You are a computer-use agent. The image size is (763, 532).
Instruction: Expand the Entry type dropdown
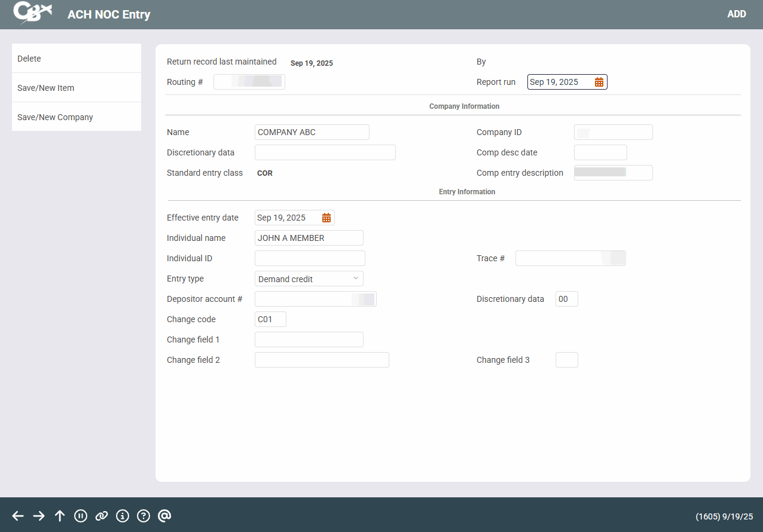coord(309,279)
